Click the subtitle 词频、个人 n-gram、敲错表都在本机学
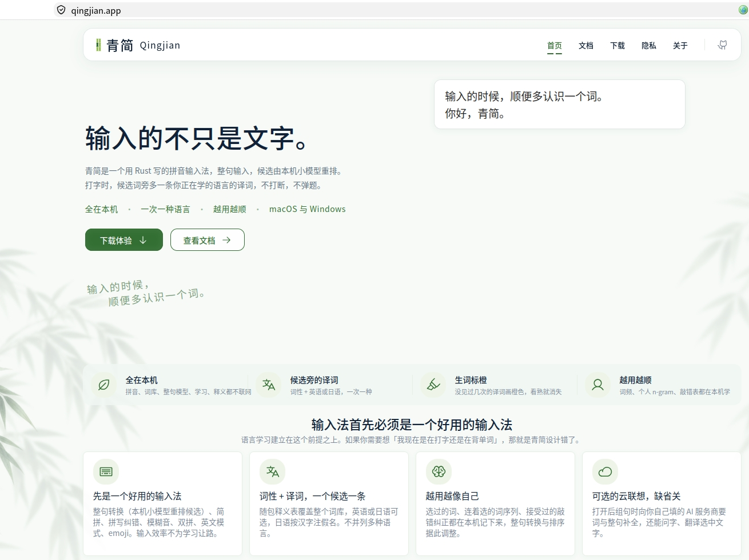This screenshot has width=749, height=560. click(x=675, y=392)
